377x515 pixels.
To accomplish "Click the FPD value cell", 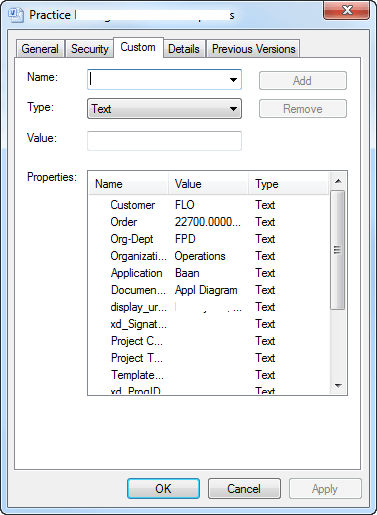I will [185, 239].
